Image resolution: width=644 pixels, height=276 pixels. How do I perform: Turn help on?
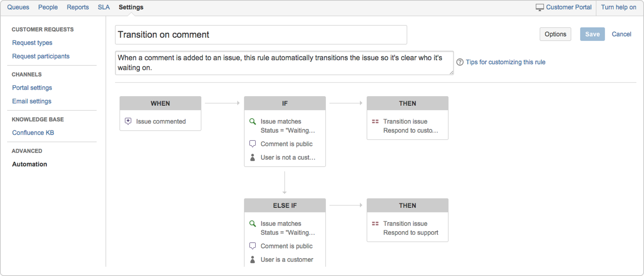[x=618, y=7]
